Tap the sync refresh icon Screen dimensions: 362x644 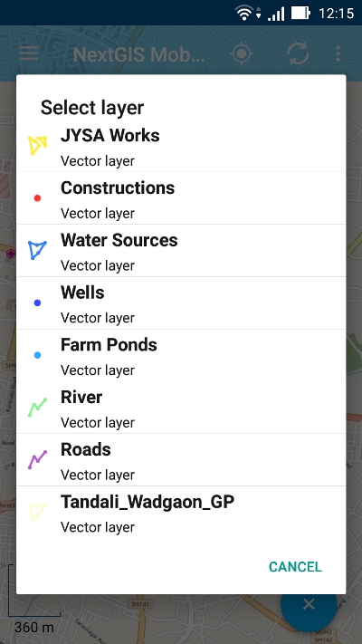[298, 53]
